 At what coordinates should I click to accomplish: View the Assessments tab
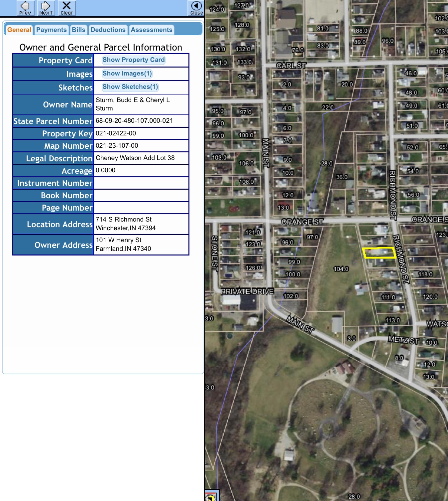click(152, 30)
